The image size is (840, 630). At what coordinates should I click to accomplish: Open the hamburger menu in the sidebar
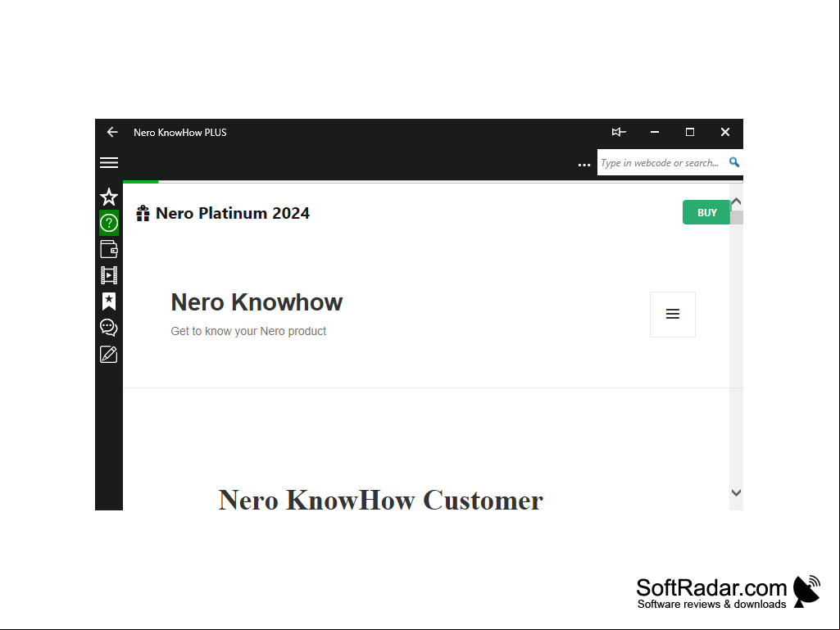pos(109,163)
